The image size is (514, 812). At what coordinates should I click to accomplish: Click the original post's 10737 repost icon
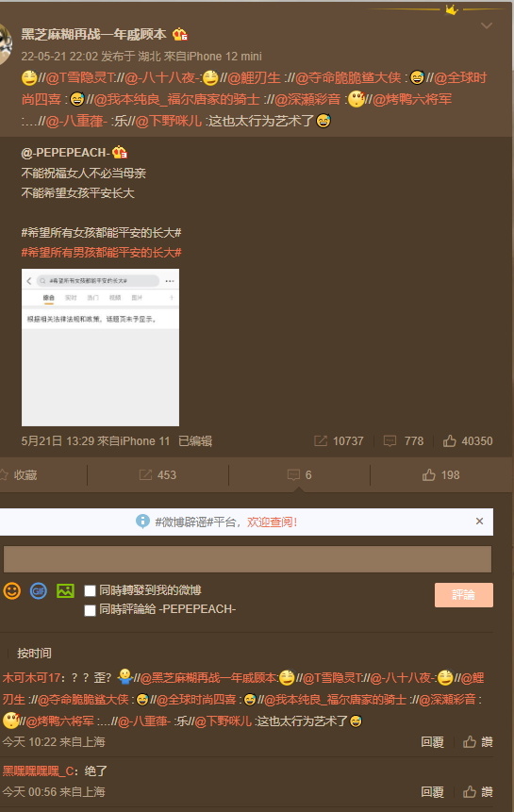coord(339,440)
